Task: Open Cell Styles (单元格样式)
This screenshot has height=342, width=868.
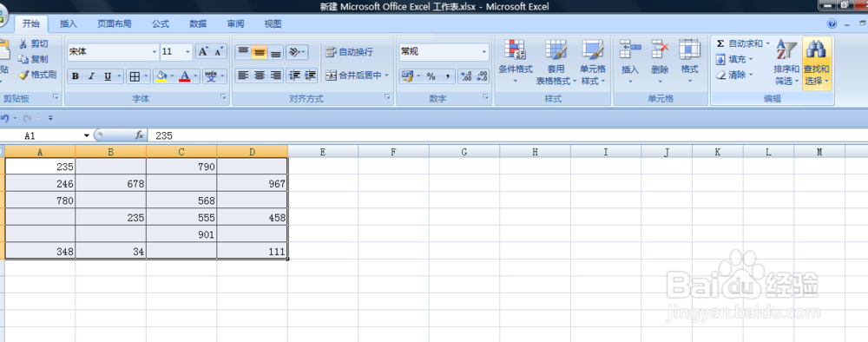Action: [x=592, y=62]
